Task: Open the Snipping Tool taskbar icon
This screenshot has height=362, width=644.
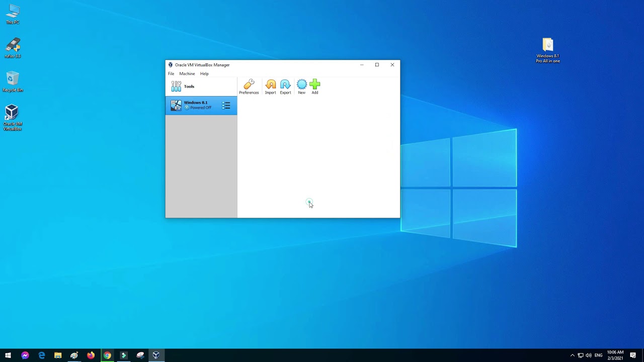Action: click(140, 355)
